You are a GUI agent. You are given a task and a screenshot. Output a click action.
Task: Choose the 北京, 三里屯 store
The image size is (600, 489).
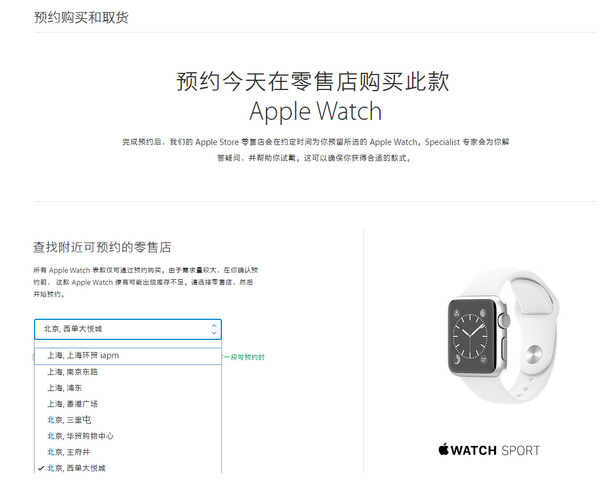click(128, 420)
